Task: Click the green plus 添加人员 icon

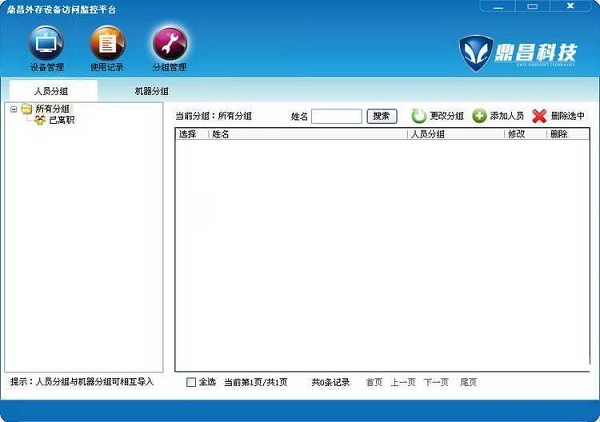Action: click(479, 116)
